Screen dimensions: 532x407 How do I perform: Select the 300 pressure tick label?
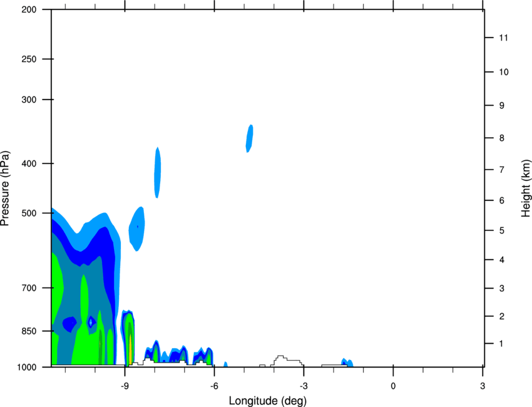[29, 100]
